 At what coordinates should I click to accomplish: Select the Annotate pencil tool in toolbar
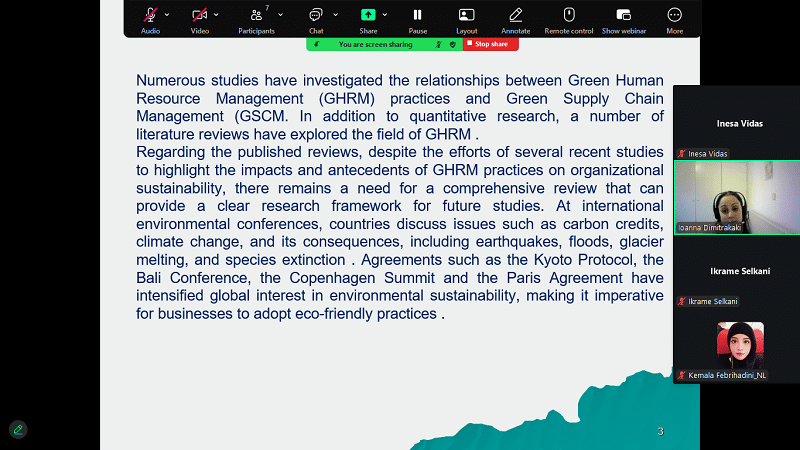[516, 16]
